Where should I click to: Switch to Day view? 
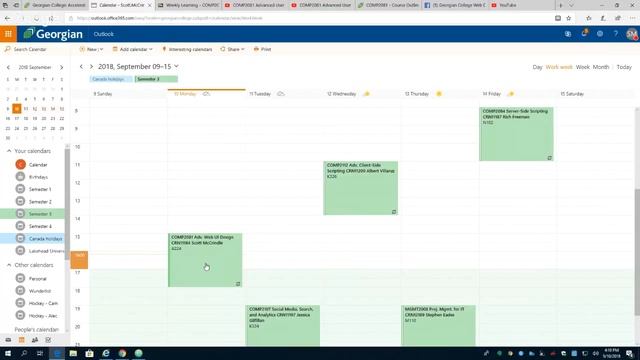tap(537, 67)
